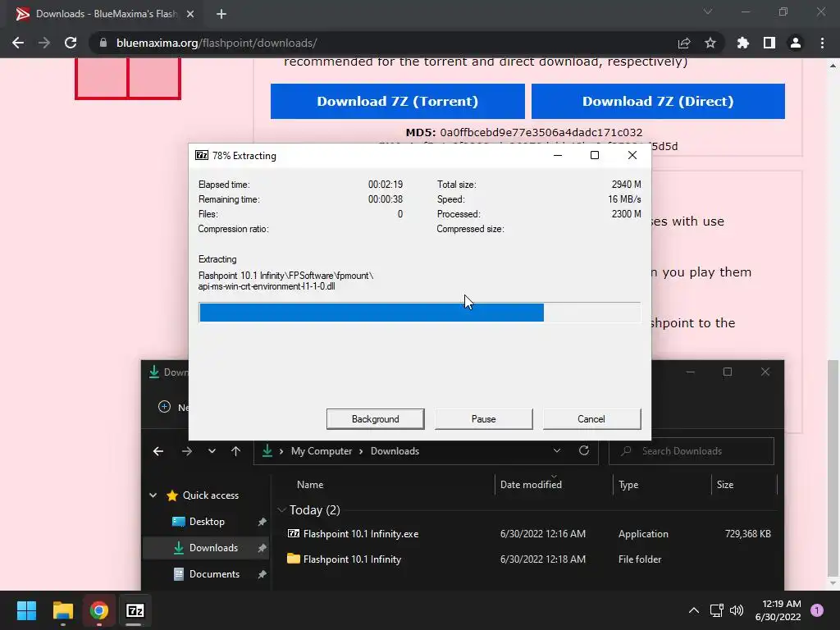This screenshot has height=630, width=840.
Task: Sort by Name column header
Action: point(310,485)
